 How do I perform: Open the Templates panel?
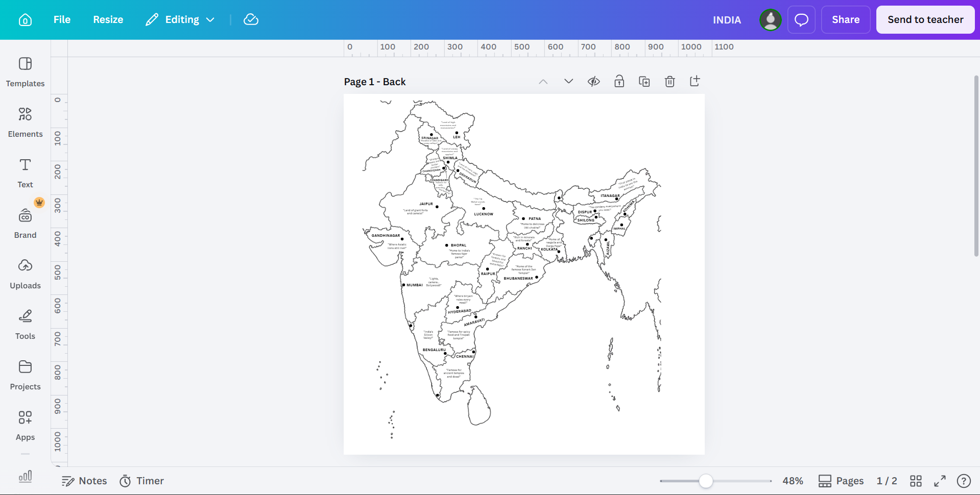[25, 72]
